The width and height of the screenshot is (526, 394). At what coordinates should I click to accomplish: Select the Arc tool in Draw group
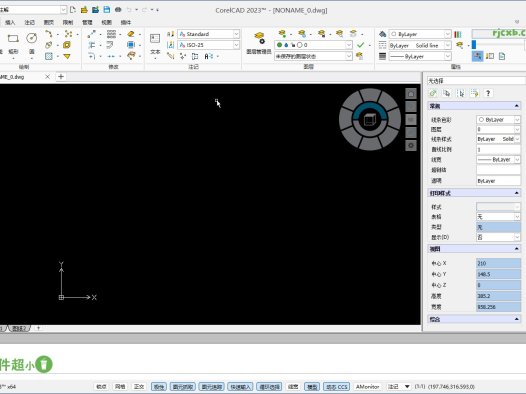tap(49, 34)
